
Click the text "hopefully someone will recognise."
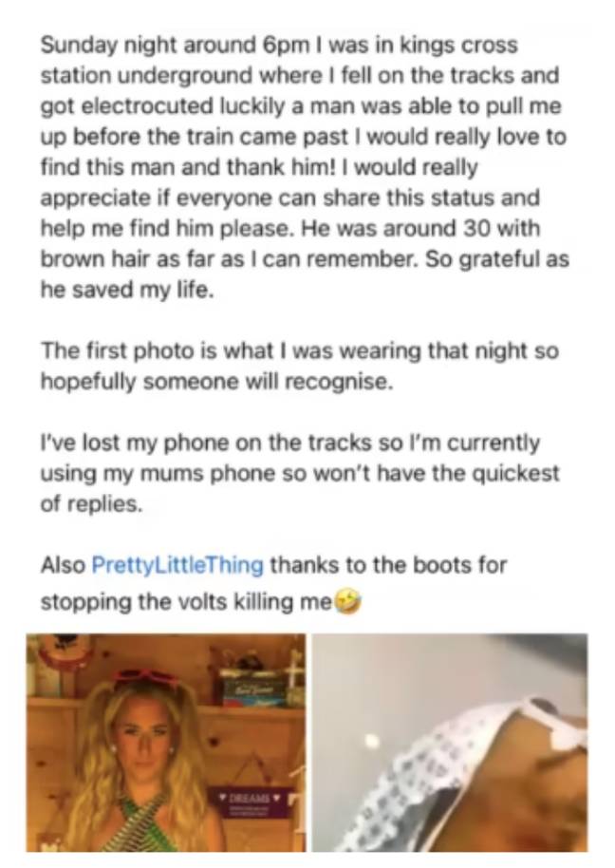click(x=216, y=382)
